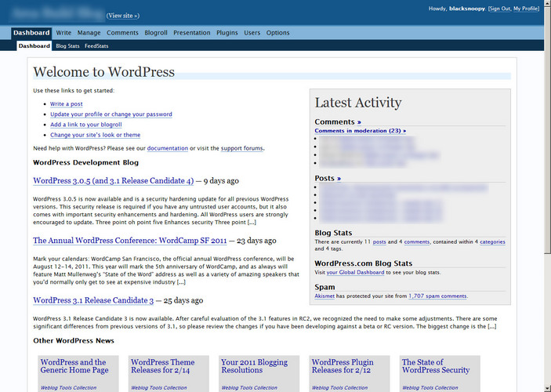Click the Other WordPress News heading

click(74, 341)
